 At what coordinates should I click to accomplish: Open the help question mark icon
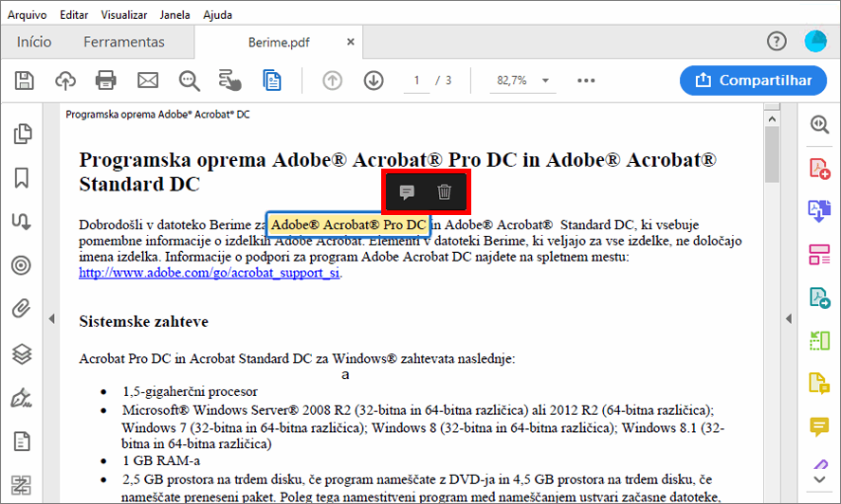(x=777, y=42)
